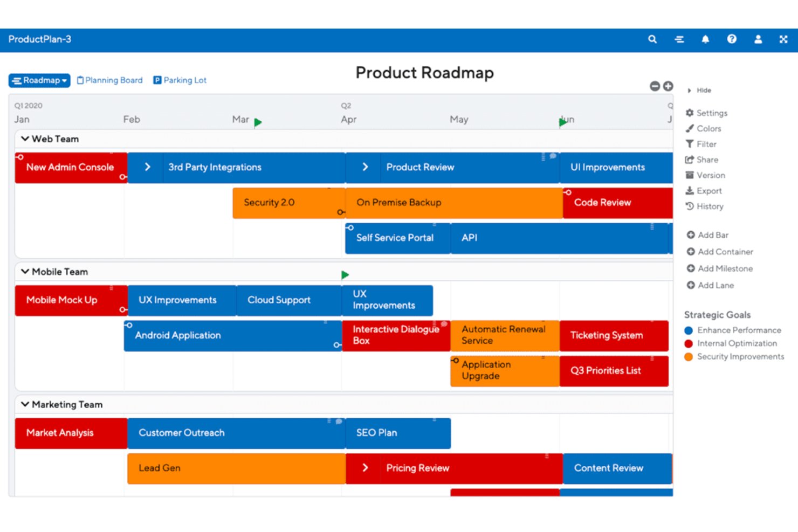Select Enhance Performance blue goal swatch
798x532 pixels.
pyautogui.click(x=689, y=330)
